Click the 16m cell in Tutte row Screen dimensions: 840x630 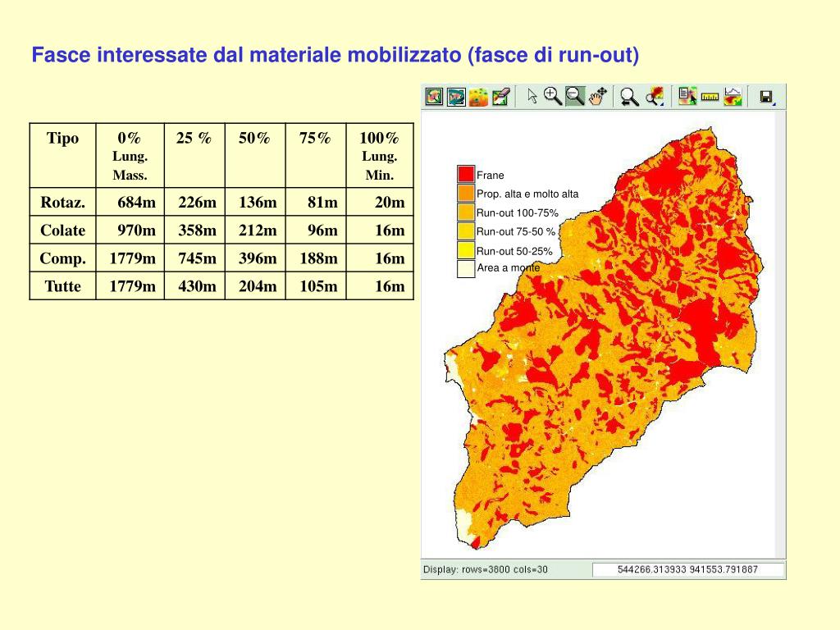[380, 286]
